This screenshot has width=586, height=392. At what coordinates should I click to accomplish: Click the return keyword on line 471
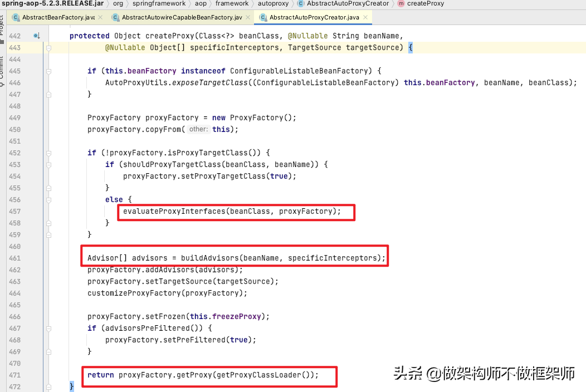(x=100, y=375)
